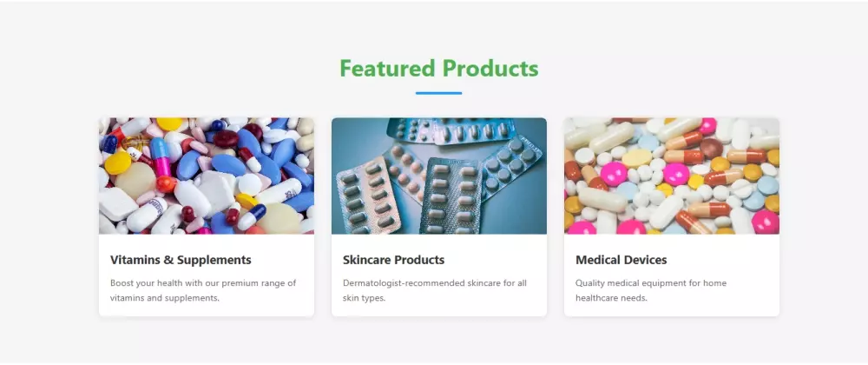This screenshot has height=365, width=868.
Task: Click the 'Boost your health' description line
Action: [x=203, y=283]
